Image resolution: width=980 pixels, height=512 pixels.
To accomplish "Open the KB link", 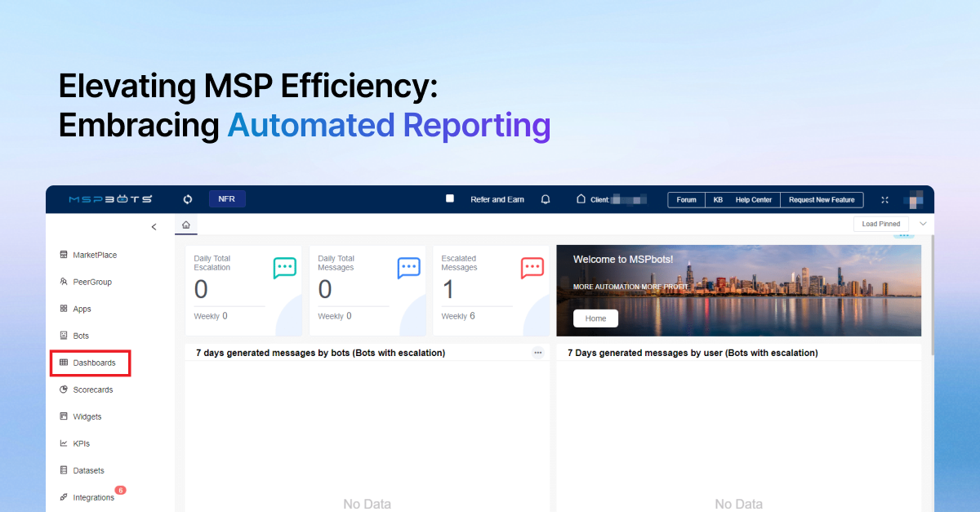I will 718,200.
